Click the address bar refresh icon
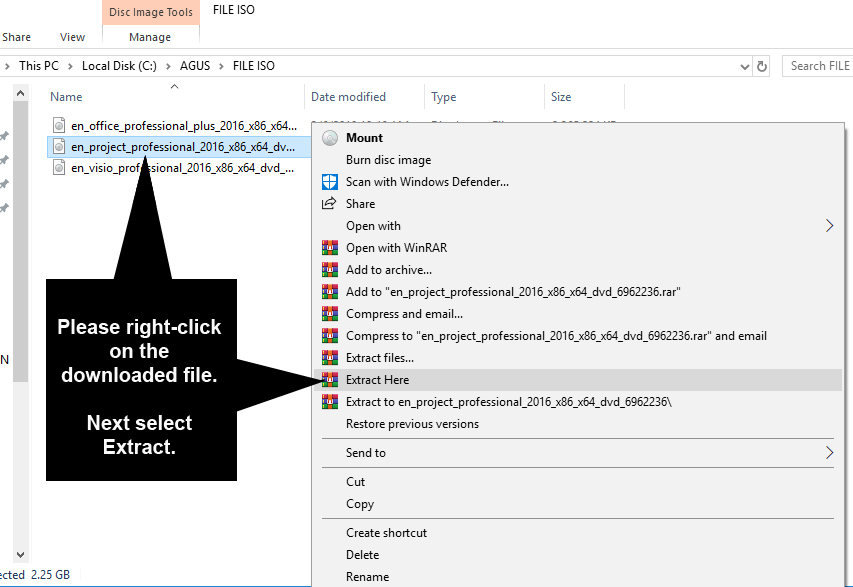The width and height of the screenshot is (853, 587). (x=762, y=66)
